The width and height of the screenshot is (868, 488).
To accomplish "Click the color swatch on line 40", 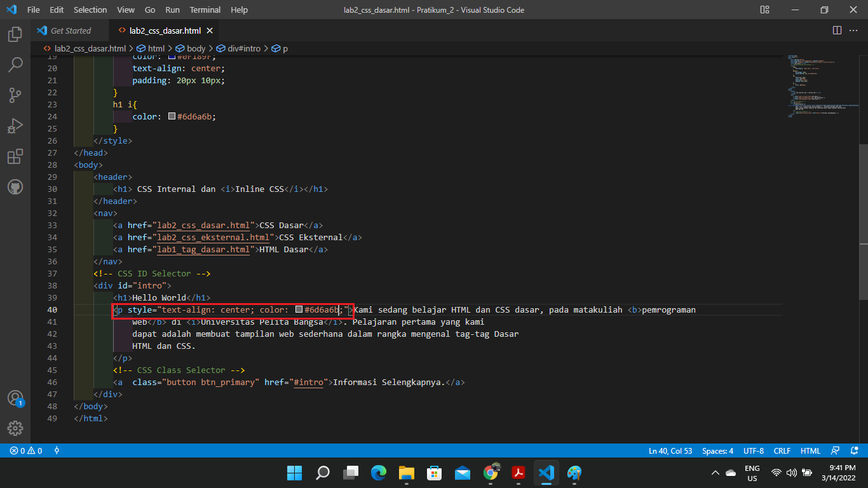I will [299, 309].
